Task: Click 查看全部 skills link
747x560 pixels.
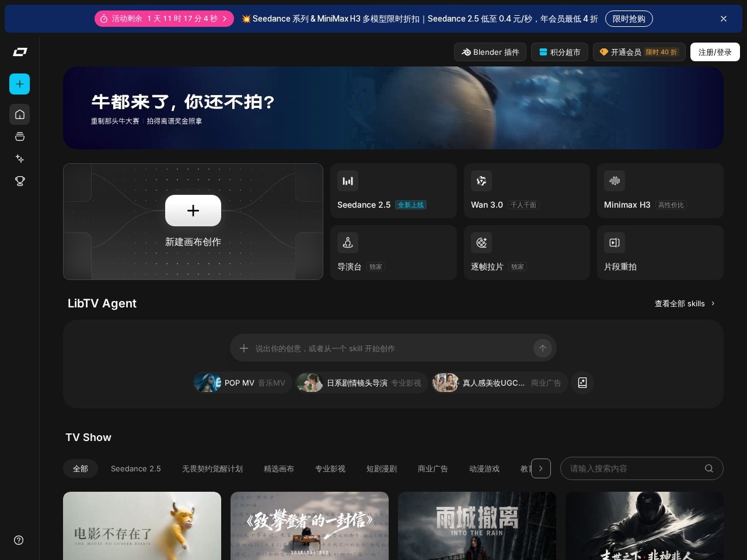Action: [685, 303]
